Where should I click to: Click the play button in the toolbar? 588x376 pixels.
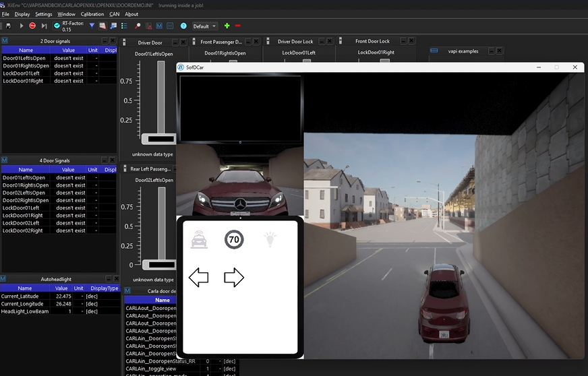(21, 26)
